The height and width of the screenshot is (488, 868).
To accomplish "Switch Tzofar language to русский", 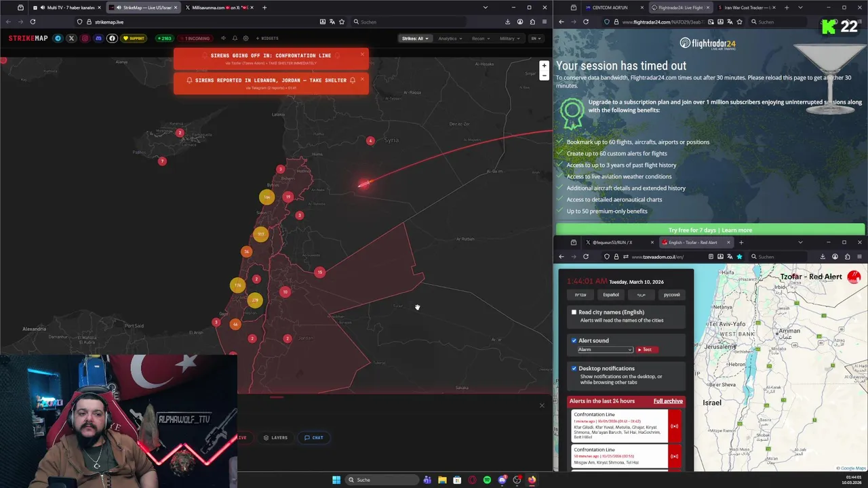I will [x=671, y=295].
